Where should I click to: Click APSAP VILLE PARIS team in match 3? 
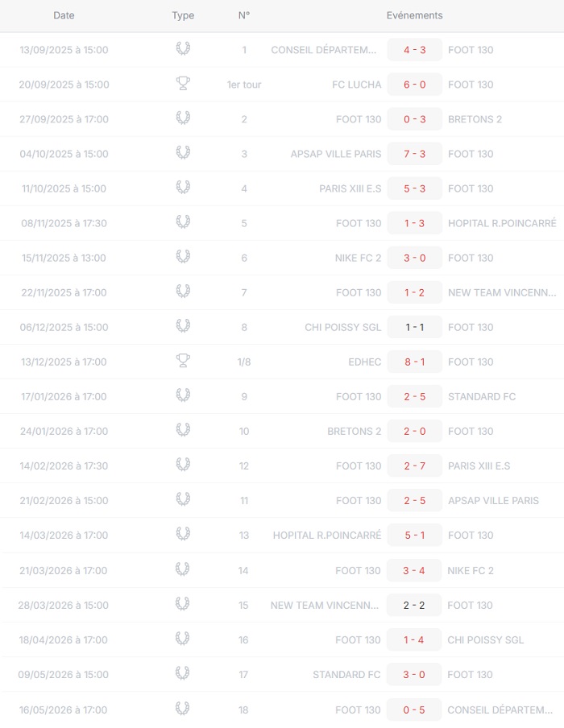[336, 154]
